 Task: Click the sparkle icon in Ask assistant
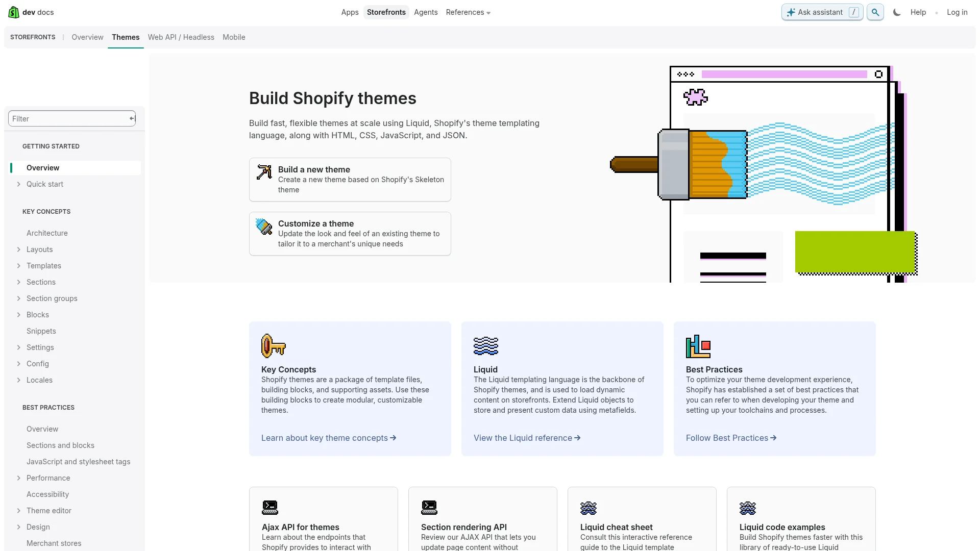coord(791,12)
